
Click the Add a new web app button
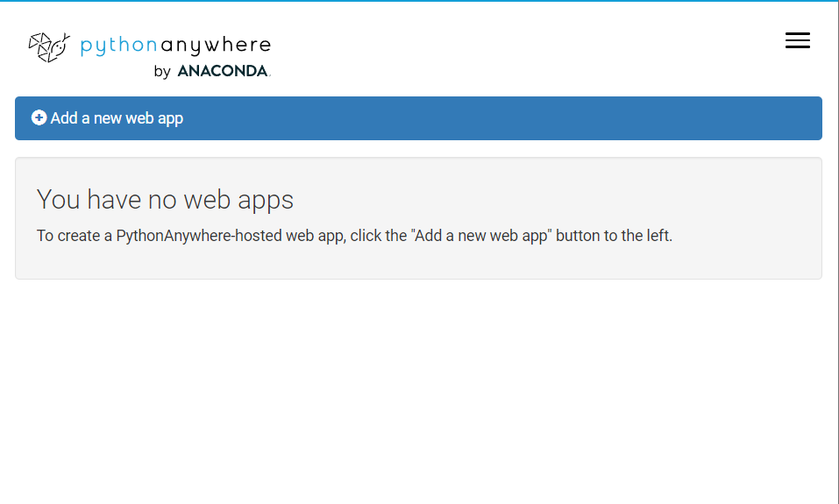click(418, 118)
